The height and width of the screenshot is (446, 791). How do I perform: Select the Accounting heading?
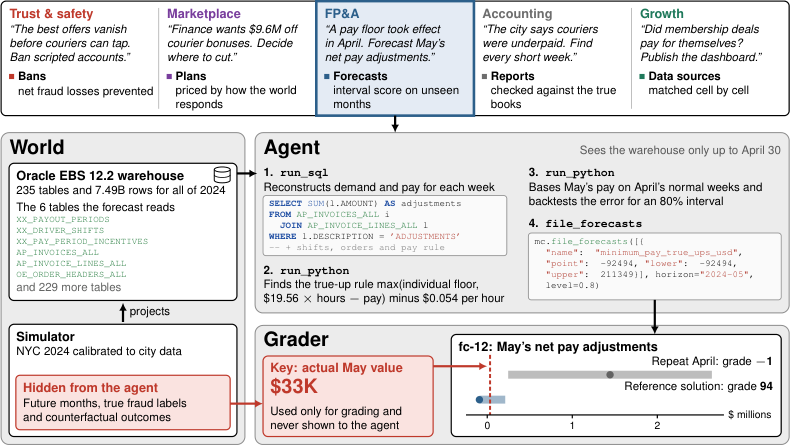(518, 14)
